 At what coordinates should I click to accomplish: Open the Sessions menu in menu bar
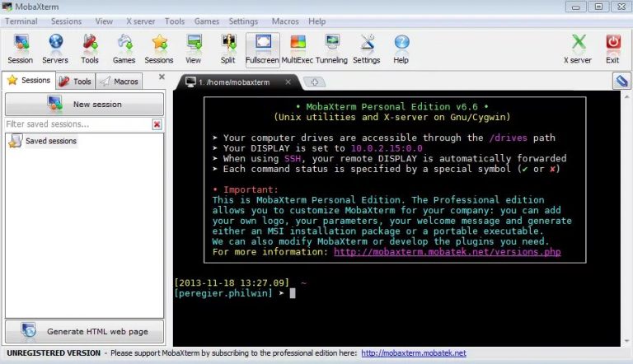(x=66, y=21)
